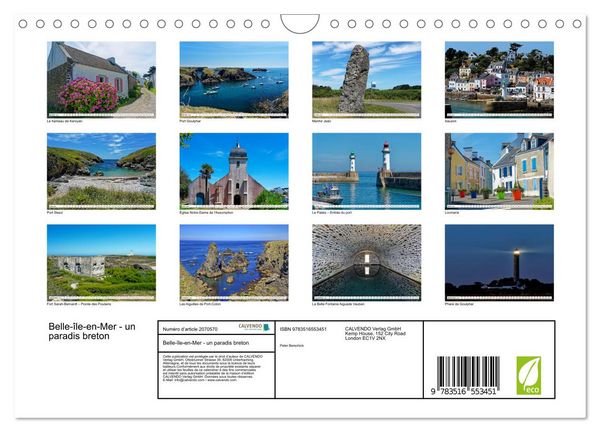Click the caption under the cottage photo
Screen dimensions: 600x432
point(65,121)
